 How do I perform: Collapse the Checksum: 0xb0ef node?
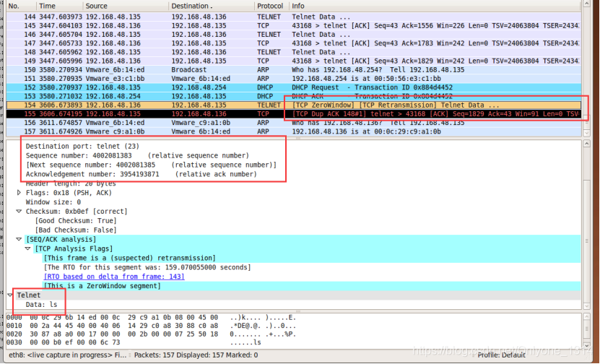coord(18,212)
